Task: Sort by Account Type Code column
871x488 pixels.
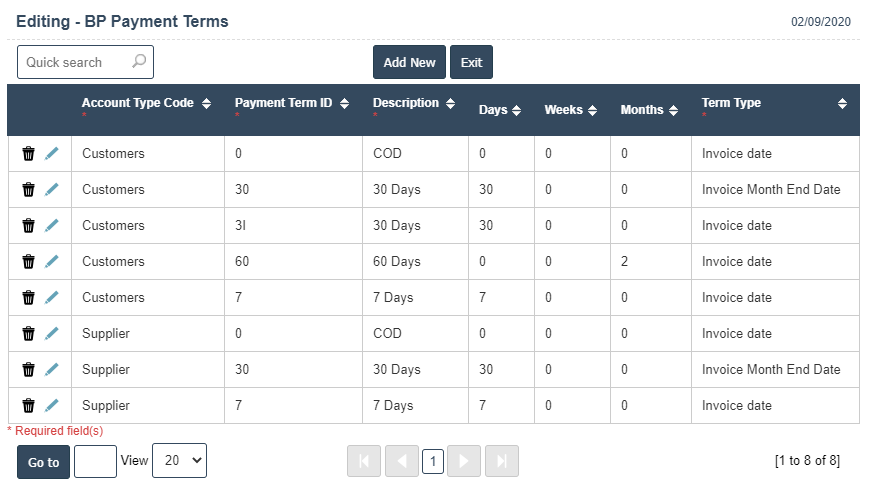Action: (x=206, y=103)
